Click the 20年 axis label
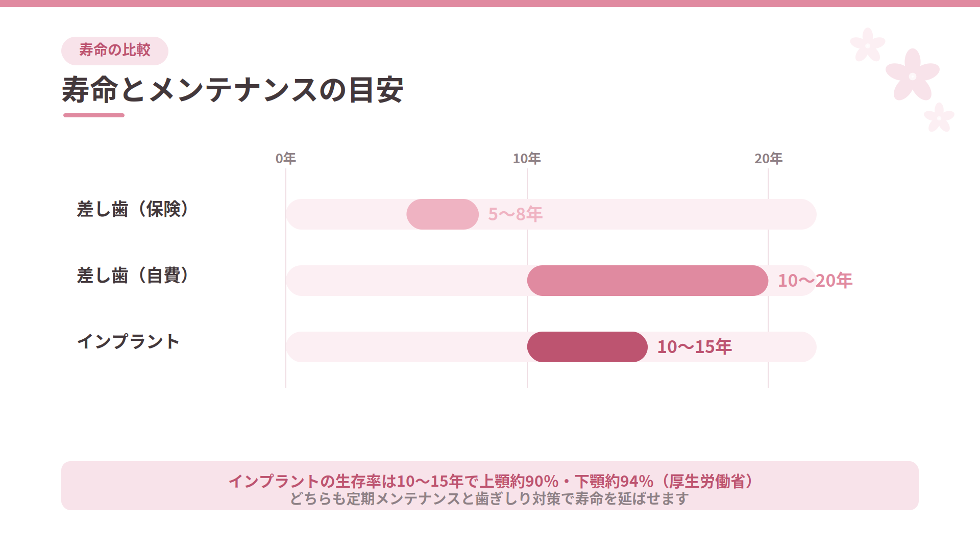The height and width of the screenshot is (551, 980). (769, 159)
